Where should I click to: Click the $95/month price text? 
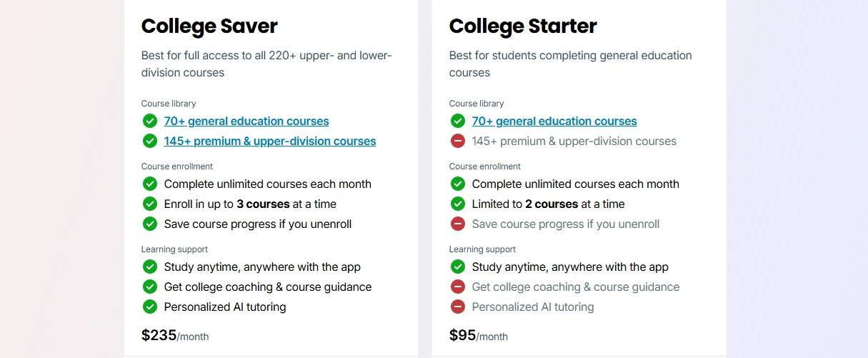tap(478, 335)
